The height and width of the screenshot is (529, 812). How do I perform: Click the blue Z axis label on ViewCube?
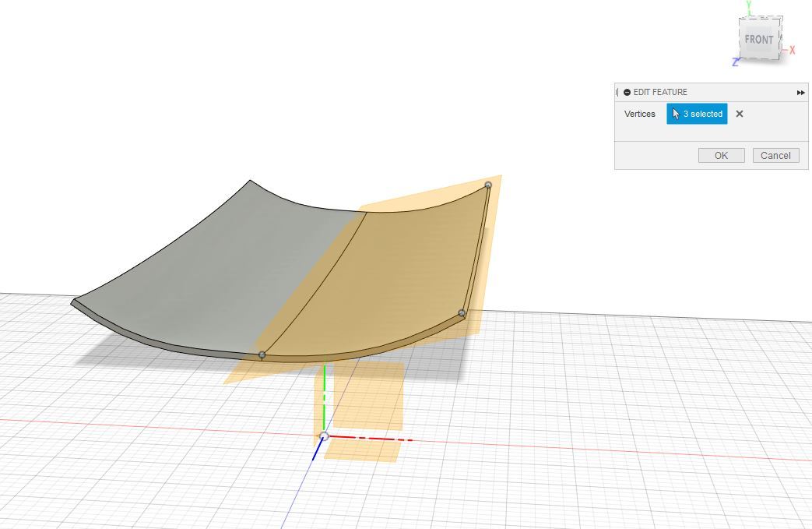coord(735,62)
